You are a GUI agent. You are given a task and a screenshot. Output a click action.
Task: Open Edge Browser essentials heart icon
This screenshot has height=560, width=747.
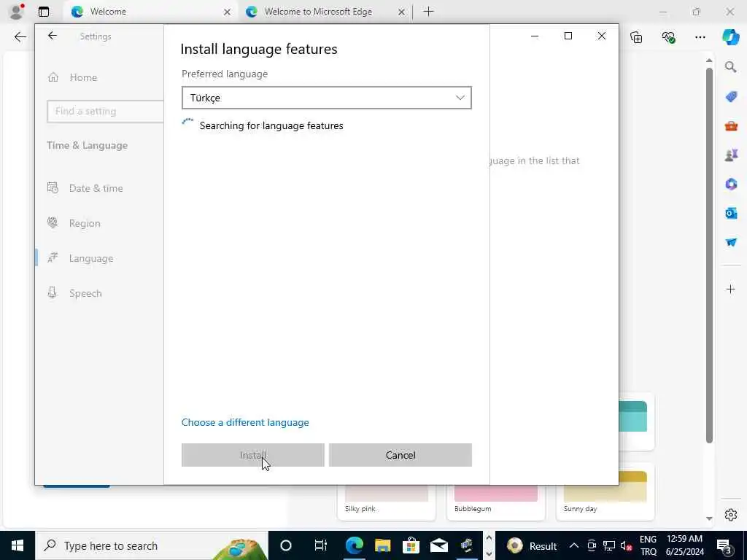tap(668, 37)
